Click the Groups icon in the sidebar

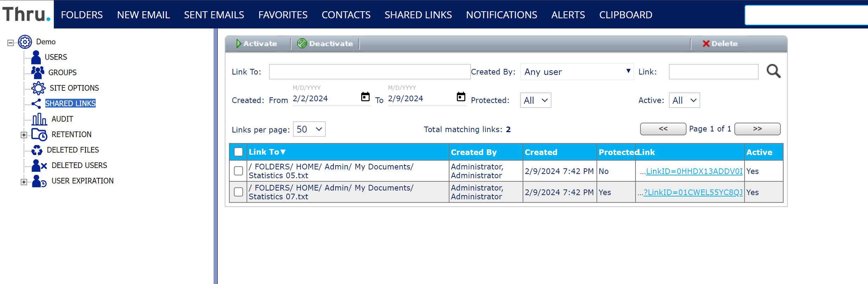tap(38, 72)
